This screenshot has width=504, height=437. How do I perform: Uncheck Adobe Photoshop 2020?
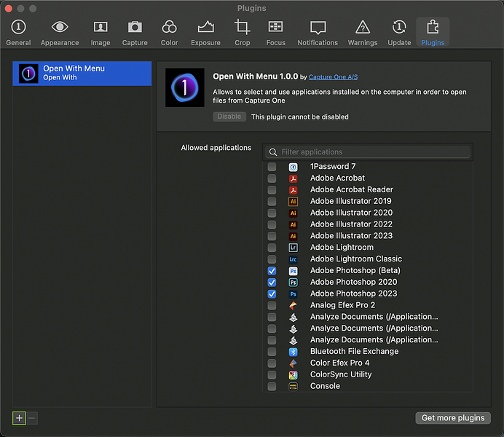coord(272,283)
